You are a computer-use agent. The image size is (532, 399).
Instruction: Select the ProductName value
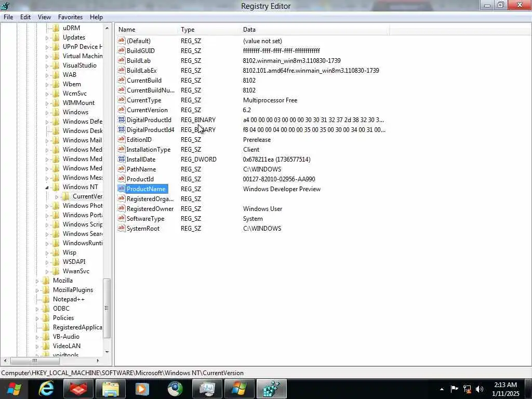point(146,189)
